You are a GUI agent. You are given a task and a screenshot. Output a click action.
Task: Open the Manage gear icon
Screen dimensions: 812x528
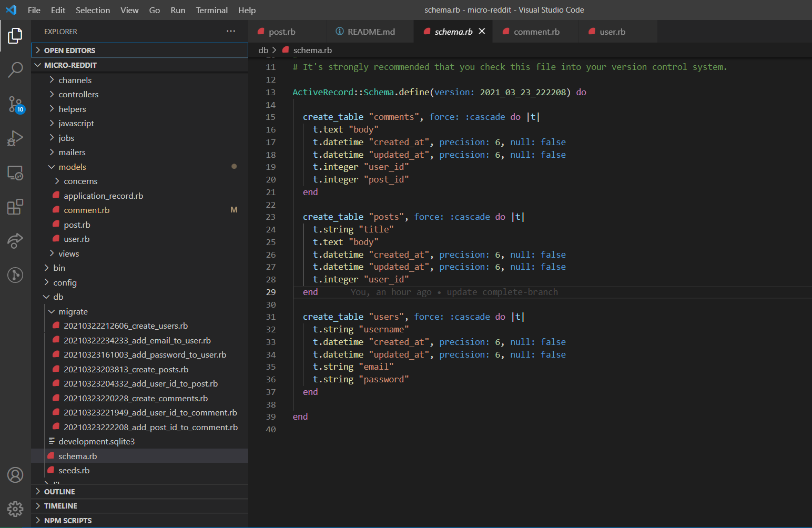(15, 509)
